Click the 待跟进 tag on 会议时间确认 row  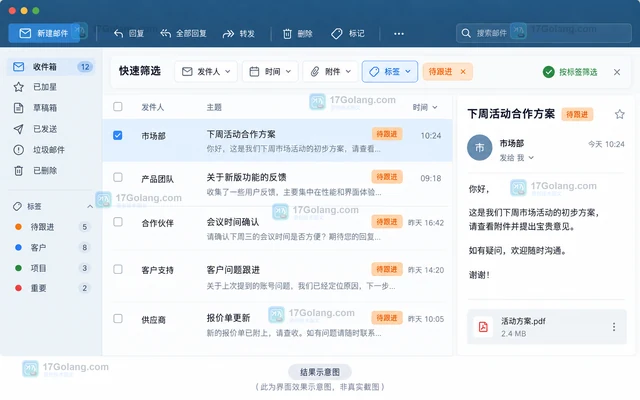(x=387, y=222)
